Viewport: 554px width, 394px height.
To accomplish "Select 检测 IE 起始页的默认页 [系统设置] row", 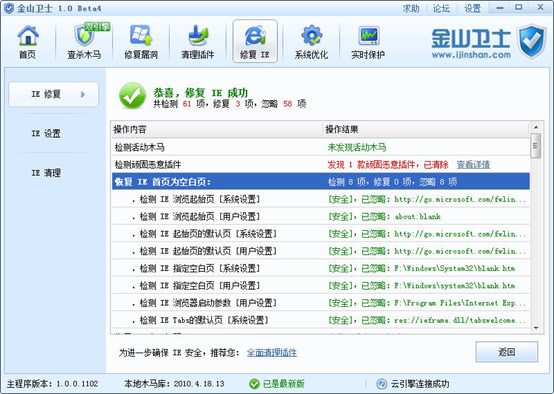I will coord(321,234).
